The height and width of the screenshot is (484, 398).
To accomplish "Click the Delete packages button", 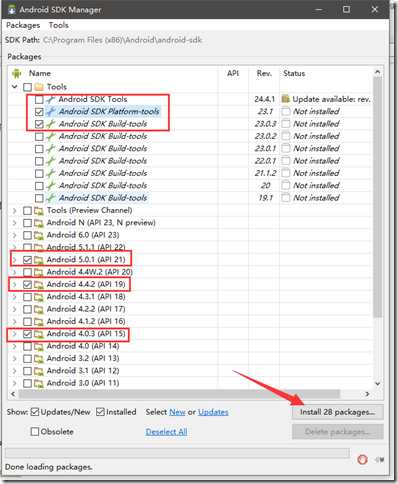I will (x=337, y=432).
